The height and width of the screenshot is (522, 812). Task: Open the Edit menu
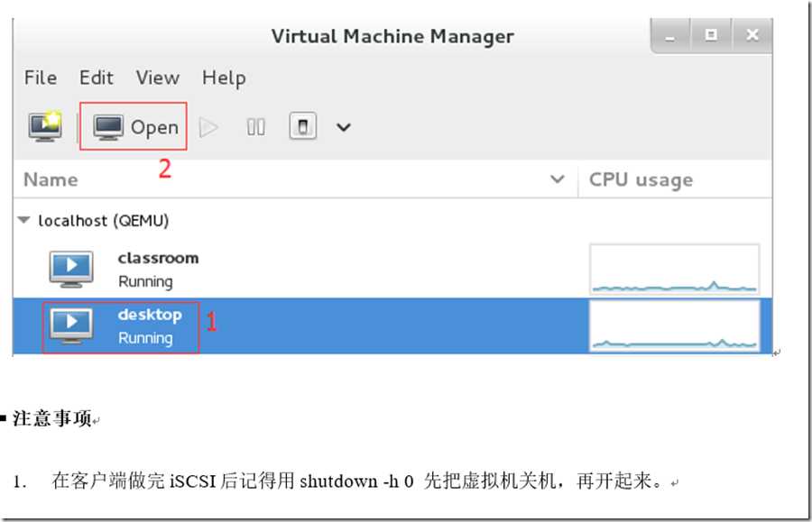pos(97,78)
